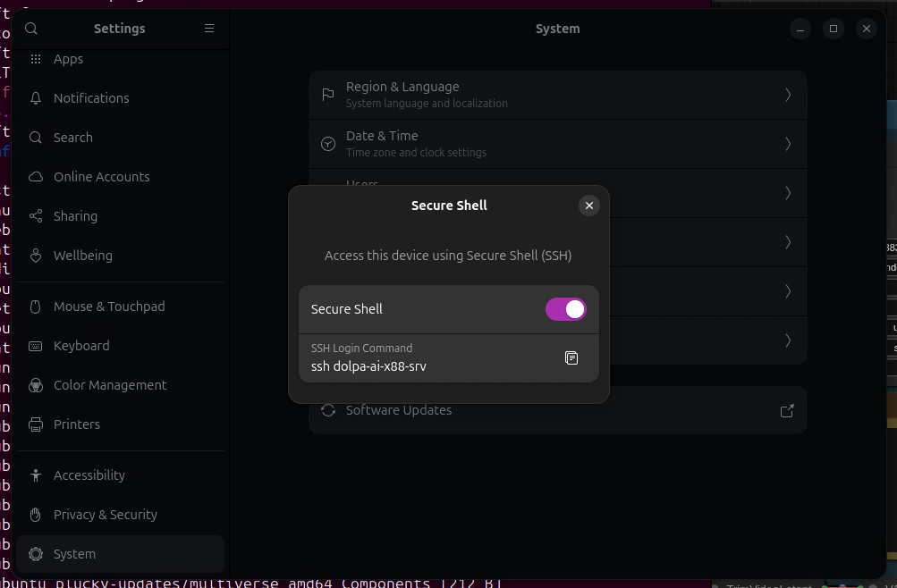Open Software Updates external link

787,411
